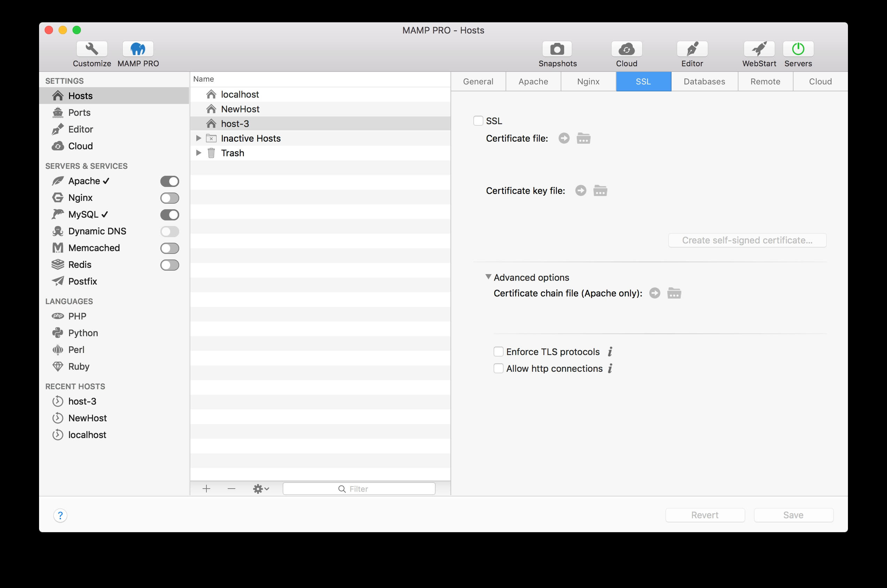Select Hosts in the settings sidebar
887x588 pixels.
pyautogui.click(x=114, y=96)
